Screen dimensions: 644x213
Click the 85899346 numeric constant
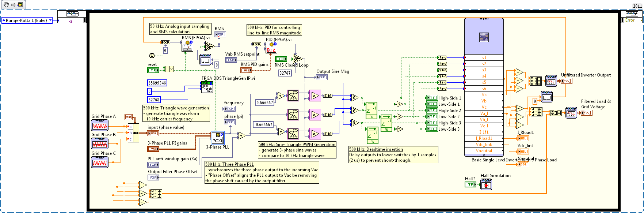pyautogui.click(x=157, y=83)
